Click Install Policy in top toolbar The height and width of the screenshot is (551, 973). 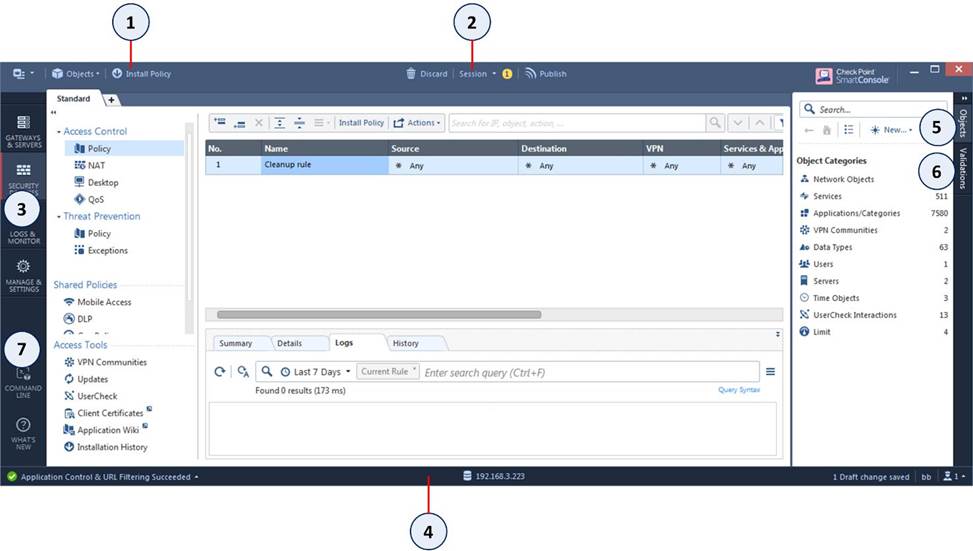[x=141, y=74]
